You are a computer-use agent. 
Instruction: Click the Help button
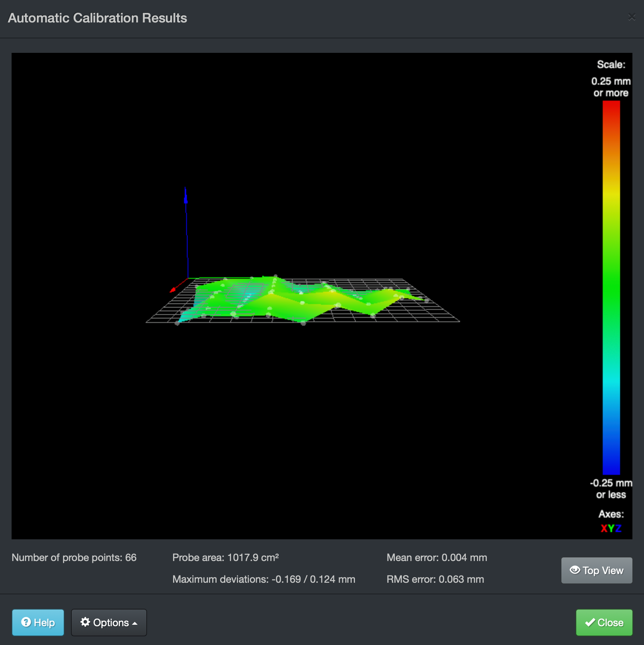(38, 623)
